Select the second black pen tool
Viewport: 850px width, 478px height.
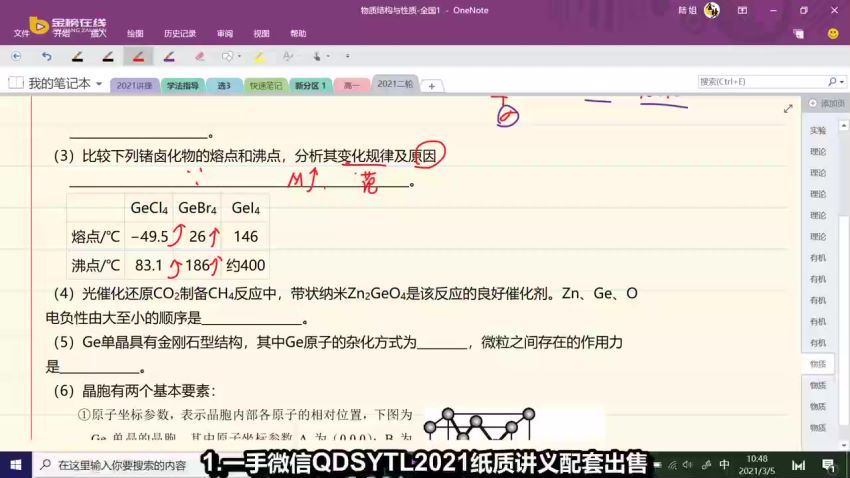pyautogui.click(x=108, y=56)
